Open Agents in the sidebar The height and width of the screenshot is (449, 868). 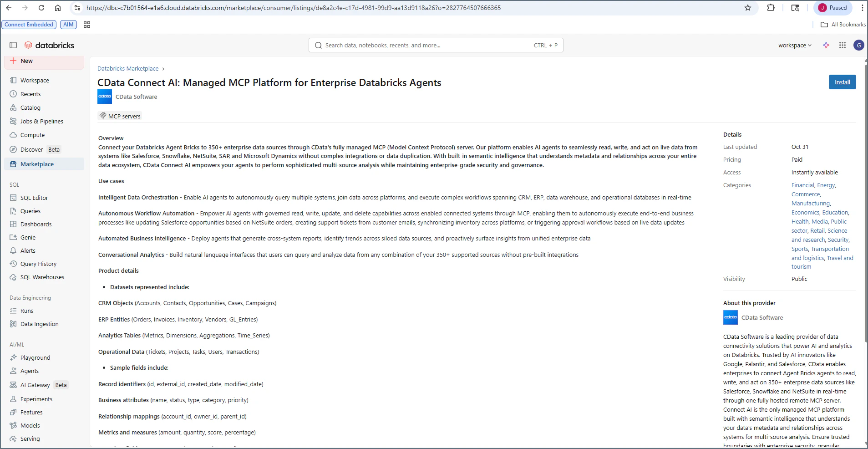pos(44,371)
